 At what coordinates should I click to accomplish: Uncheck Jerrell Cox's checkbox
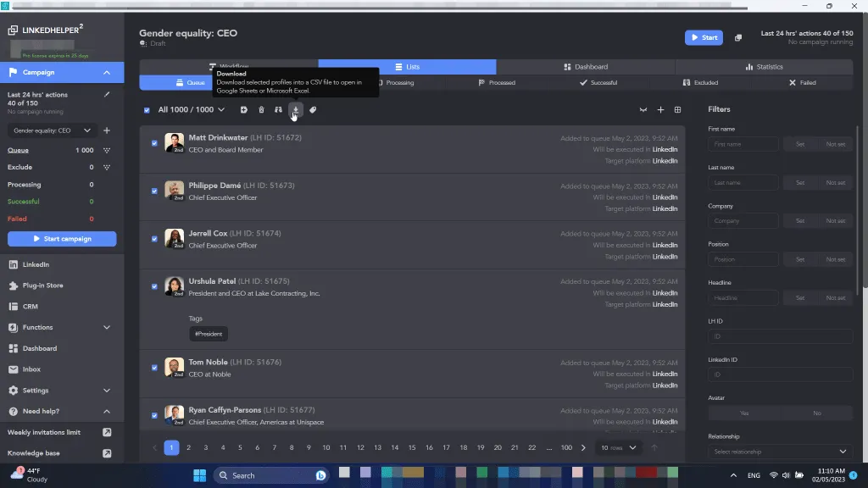point(154,239)
